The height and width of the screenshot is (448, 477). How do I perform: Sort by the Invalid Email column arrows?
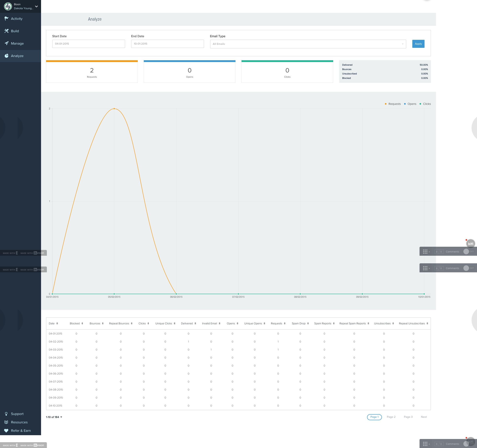tap(219, 323)
